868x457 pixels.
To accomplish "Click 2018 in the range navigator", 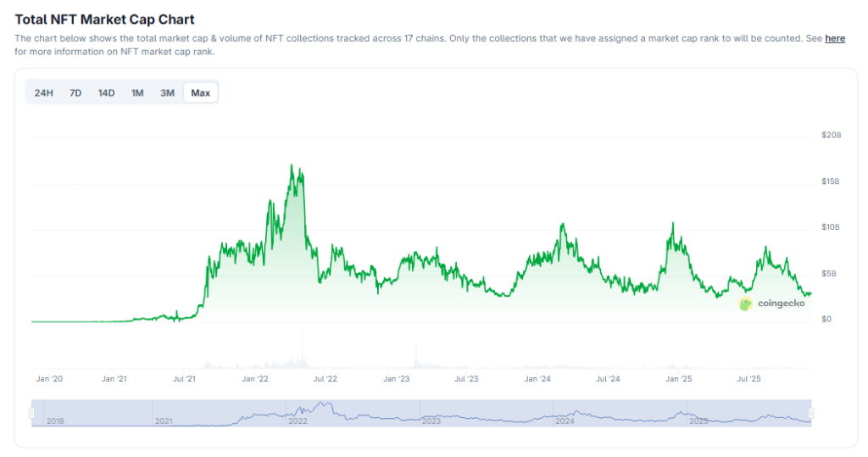I will click(x=56, y=421).
